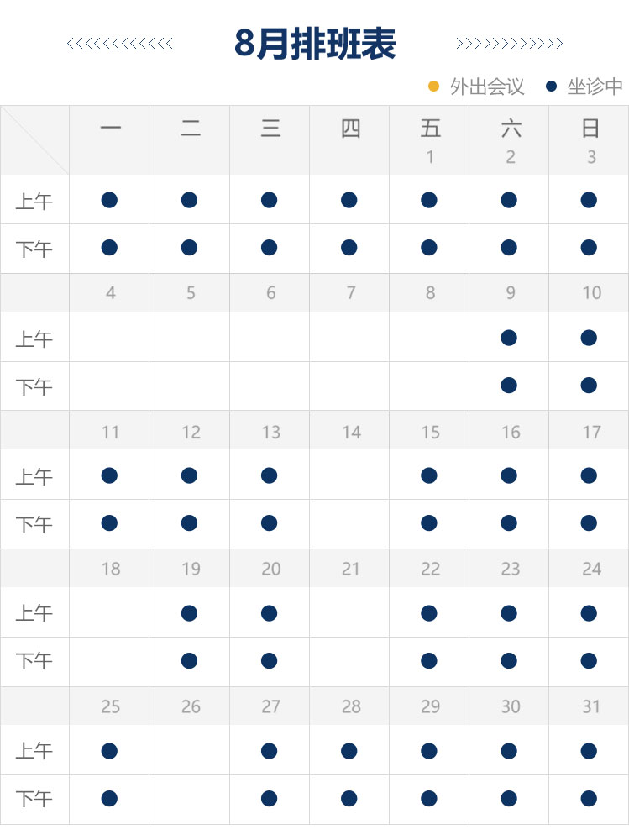Click the yellow 外出会议 legend dot
This screenshot has height=840, width=629.
434,87
